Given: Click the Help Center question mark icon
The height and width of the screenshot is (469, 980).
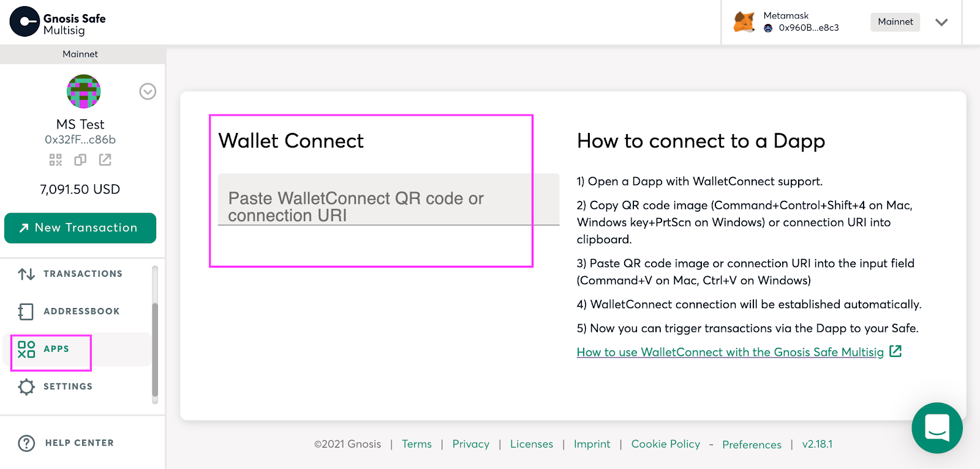Looking at the screenshot, I should (x=26, y=443).
